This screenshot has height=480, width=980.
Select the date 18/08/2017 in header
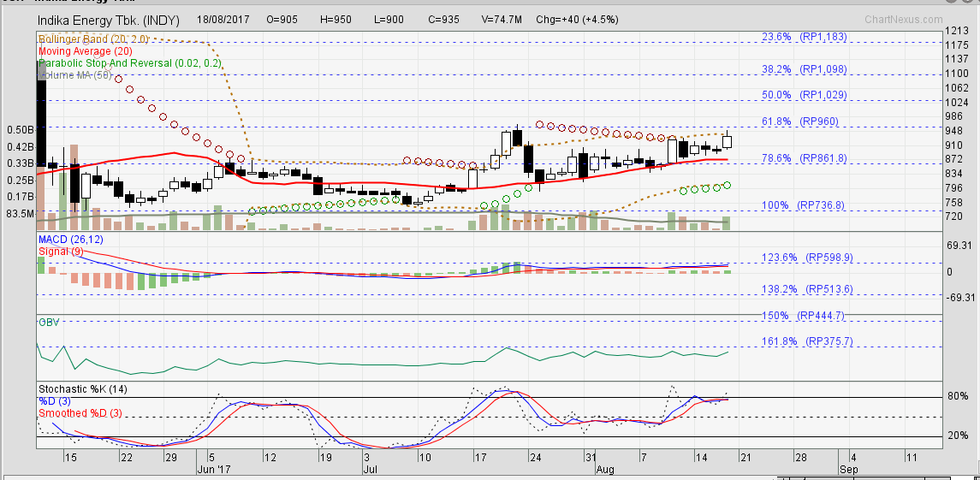(x=223, y=20)
